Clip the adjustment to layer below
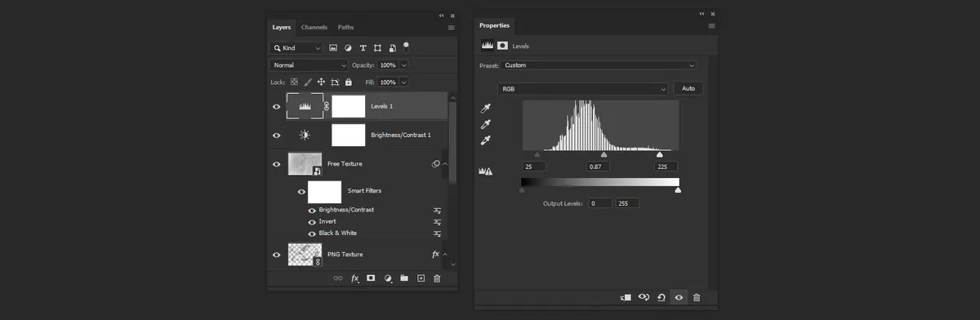Image resolution: width=980 pixels, height=320 pixels. [626, 298]
